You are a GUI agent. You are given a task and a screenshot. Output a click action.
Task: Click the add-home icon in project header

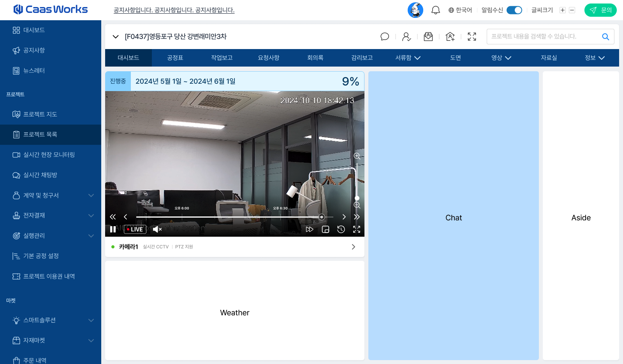click(x=450, y=37)
